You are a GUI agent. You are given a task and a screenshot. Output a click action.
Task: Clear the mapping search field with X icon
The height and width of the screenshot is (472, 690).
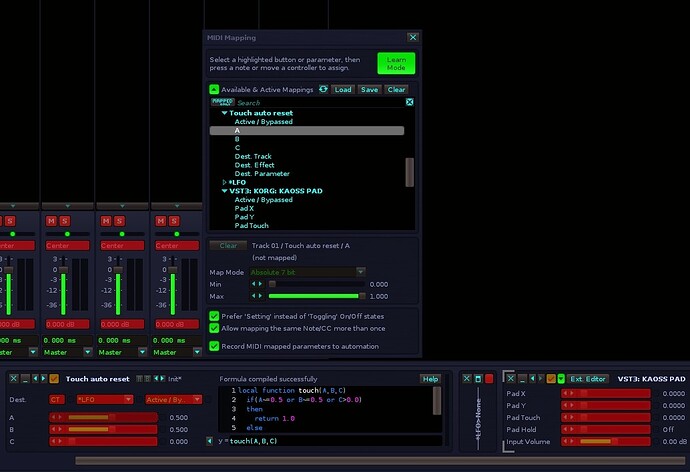click(x=409, y=102)
